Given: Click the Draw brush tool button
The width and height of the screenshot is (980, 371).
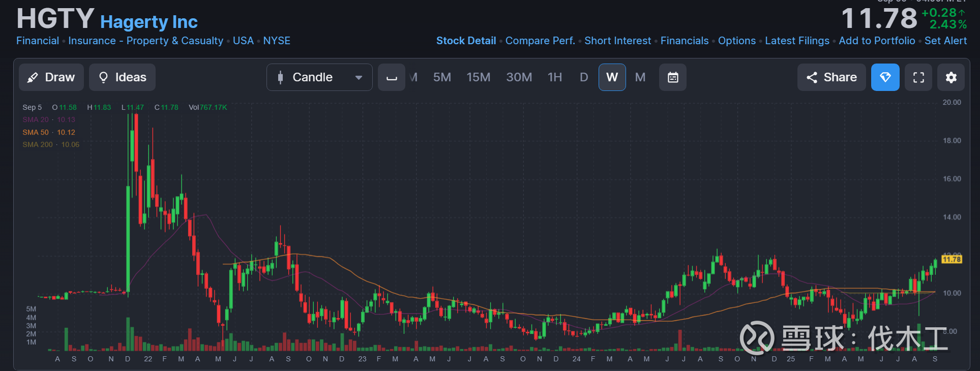Looking at the screenshot, I should click(x=51, y=77).
